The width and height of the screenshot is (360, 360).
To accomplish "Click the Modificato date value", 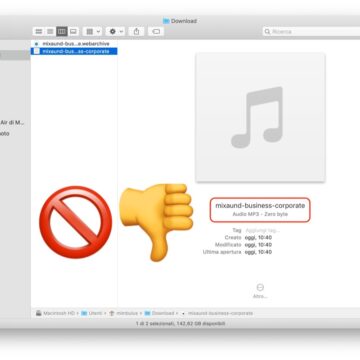I will (258, 245).
